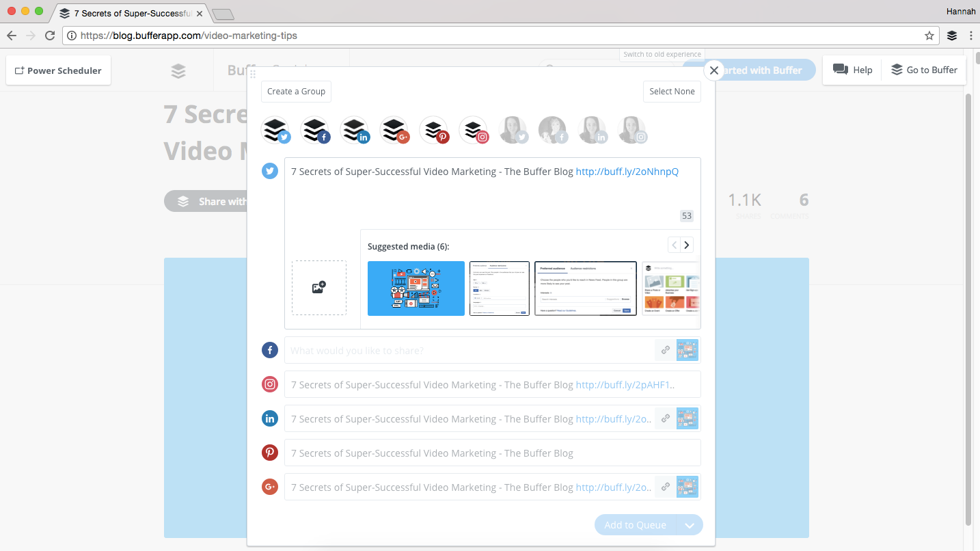The width and height of the screenshot is (980, 551).
Task: Click the bookmark star in the address bar
Action: click(x=929, y=35)
